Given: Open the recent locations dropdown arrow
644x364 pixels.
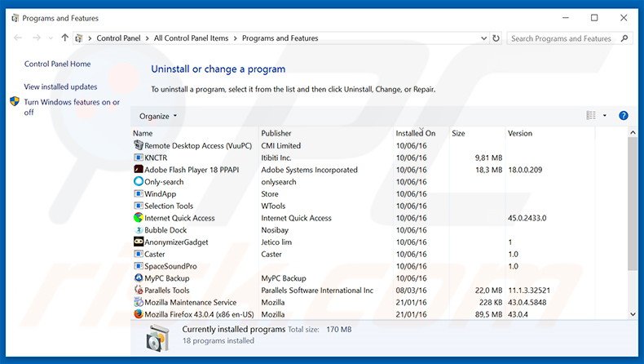Looking at the screenshot, I should (x=51, y=38).
